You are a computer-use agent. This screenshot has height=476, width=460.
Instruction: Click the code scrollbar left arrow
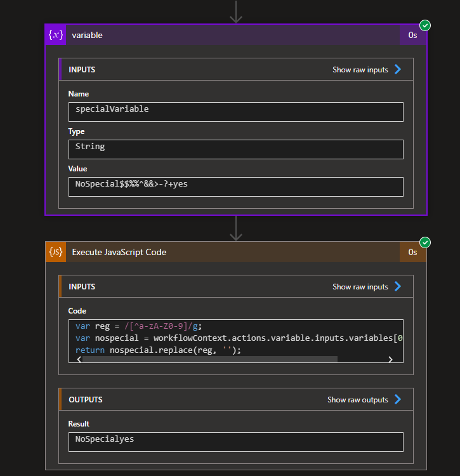(x=79, y=359)
